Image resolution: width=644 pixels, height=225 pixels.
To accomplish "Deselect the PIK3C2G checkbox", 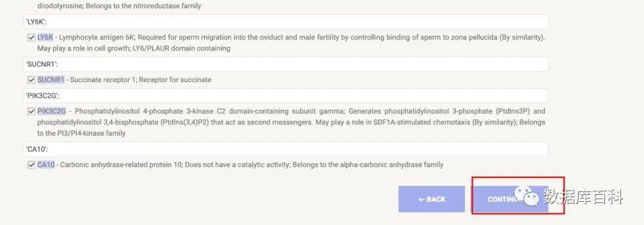I will point(31,111).
